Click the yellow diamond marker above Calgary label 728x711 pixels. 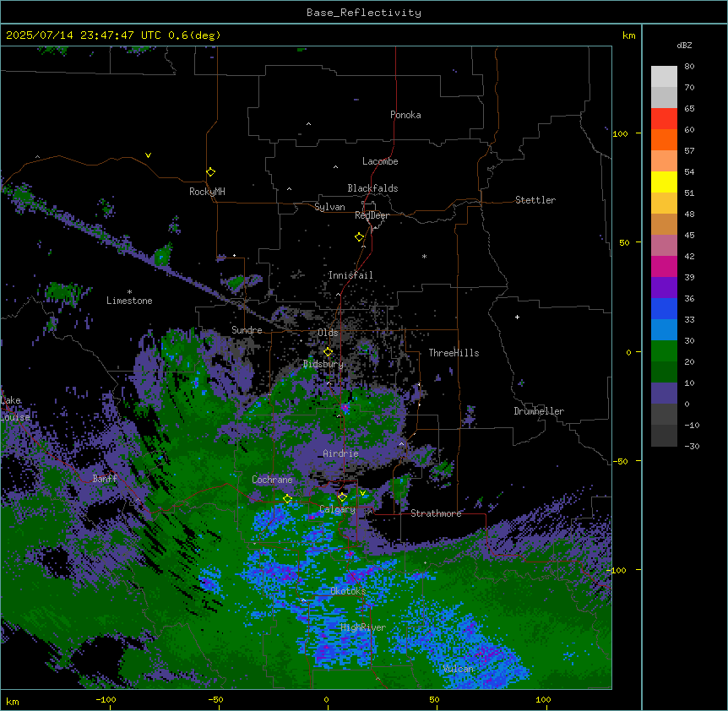coord(342,497)
